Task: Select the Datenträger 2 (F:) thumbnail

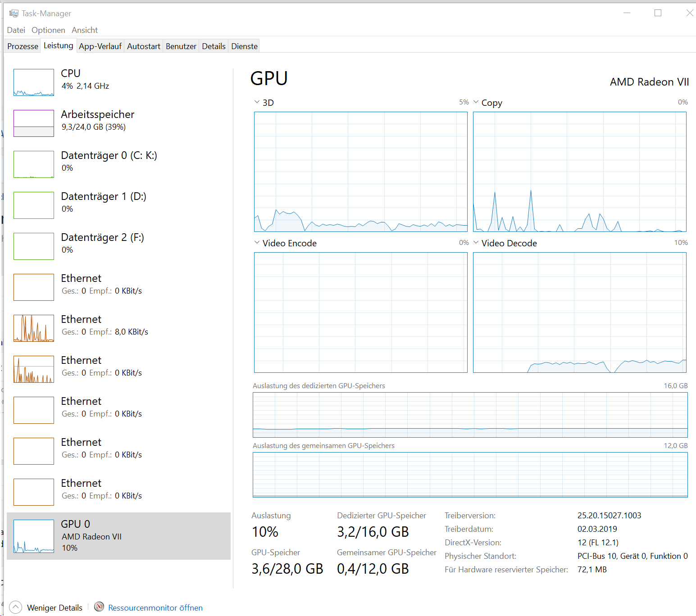Action: [34, 246]
